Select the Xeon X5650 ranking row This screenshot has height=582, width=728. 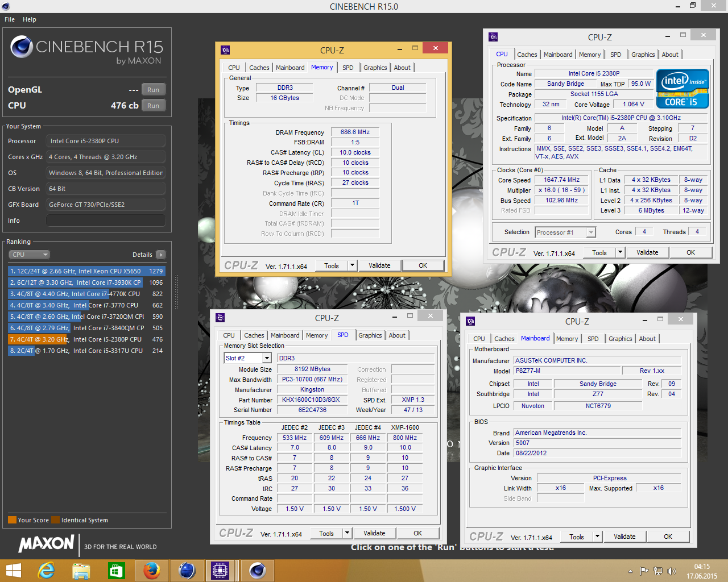[x=86, y=271]
